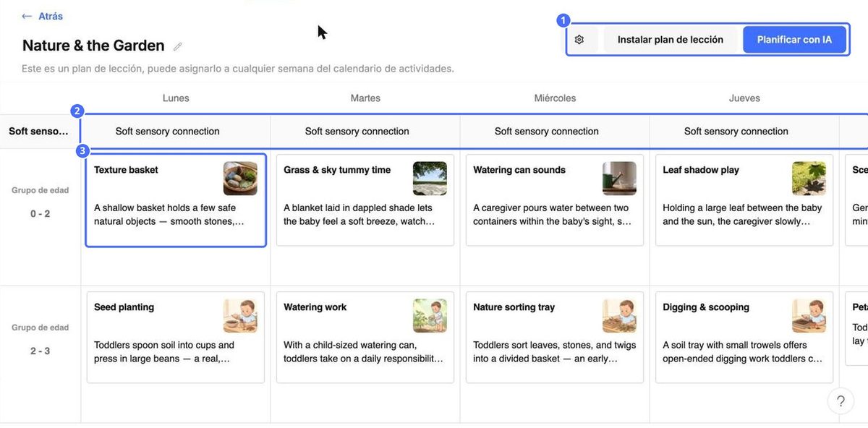Select the Miércoles column header
This screenshot has width=868, height=428.
coord(555,98)
